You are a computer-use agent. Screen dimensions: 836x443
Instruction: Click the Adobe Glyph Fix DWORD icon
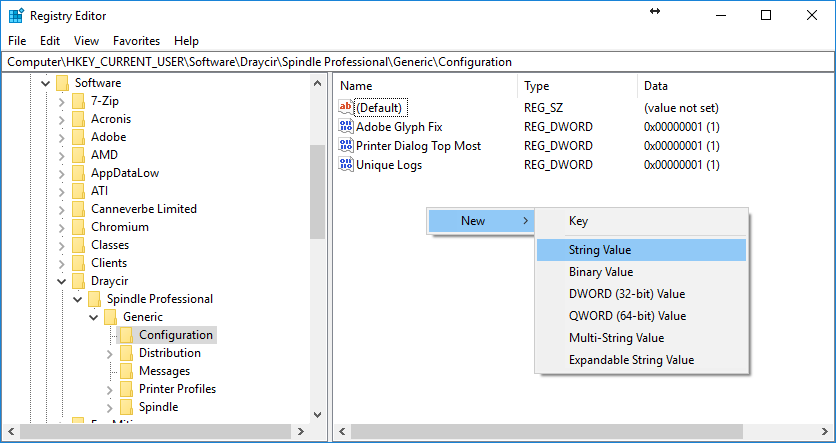(346, 126)
